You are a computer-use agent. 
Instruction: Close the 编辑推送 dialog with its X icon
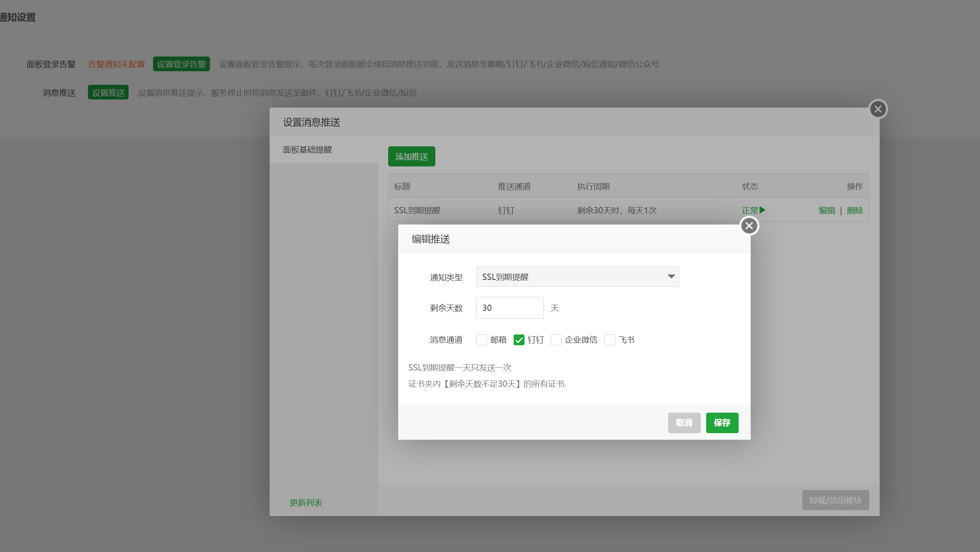749,225
